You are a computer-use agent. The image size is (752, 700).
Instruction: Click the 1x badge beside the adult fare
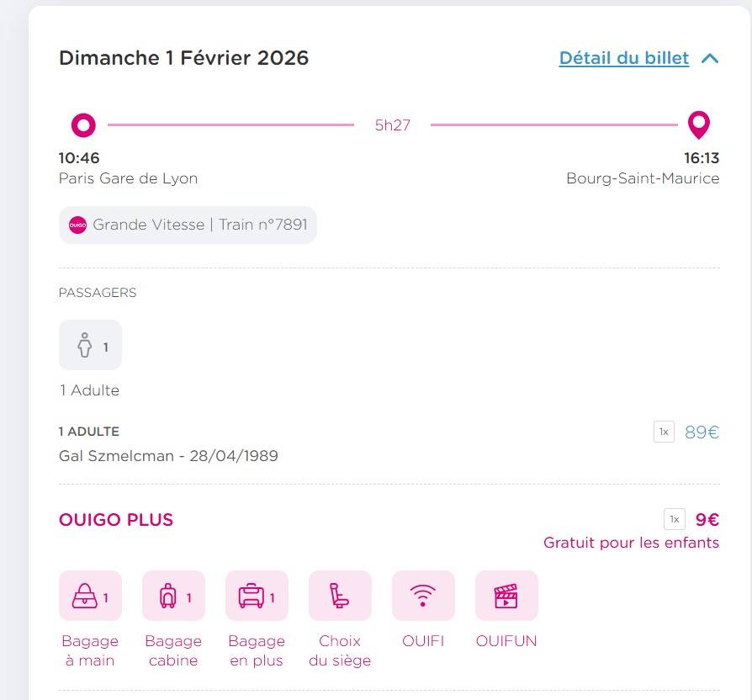point(664,432)
